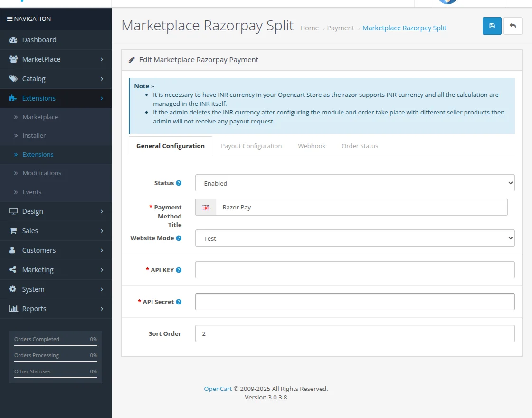Click the back arrow icon button
Image resolution: width=532 pixels, height=418 pixels.
513,26
